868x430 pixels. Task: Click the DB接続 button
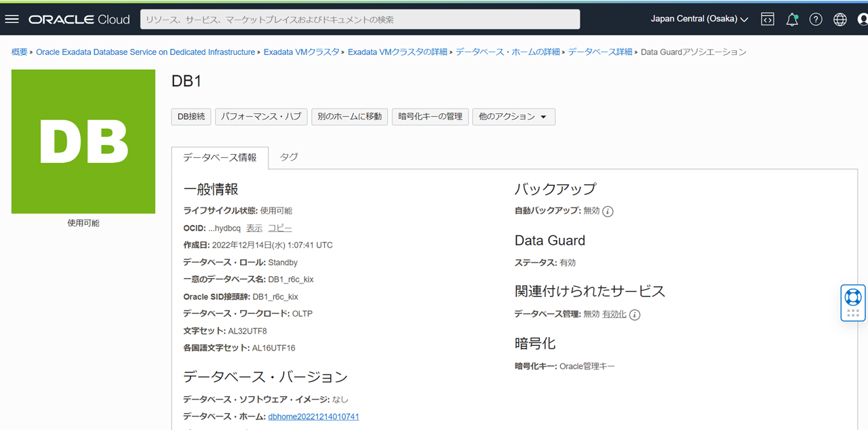(191, 117)
